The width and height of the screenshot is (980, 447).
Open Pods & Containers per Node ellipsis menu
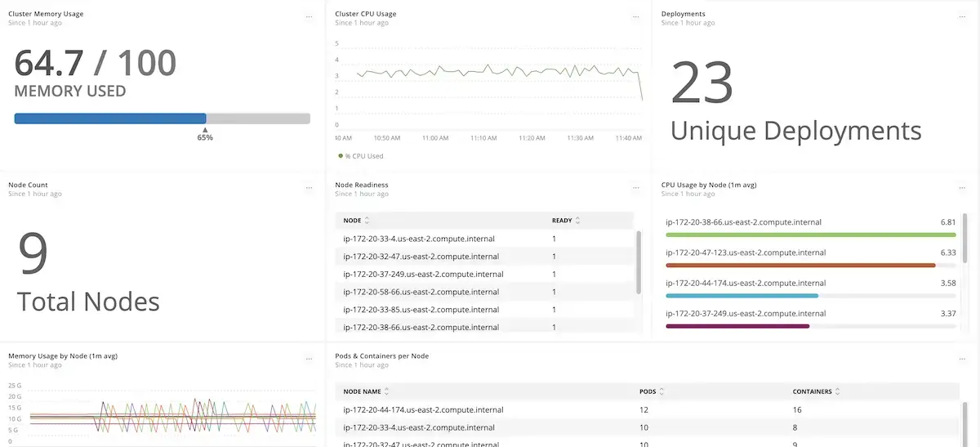point(962,359)
